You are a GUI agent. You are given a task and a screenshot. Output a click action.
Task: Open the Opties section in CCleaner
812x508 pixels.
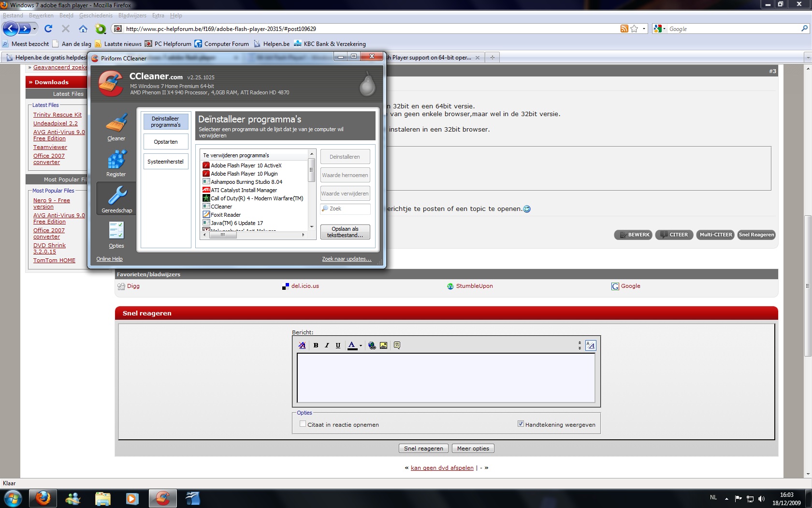tap(116, 235)
